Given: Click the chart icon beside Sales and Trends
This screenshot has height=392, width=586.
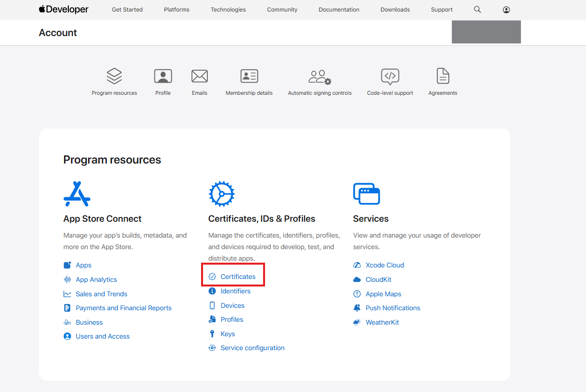Looking at the screenshot, I should tap(67, 294).
